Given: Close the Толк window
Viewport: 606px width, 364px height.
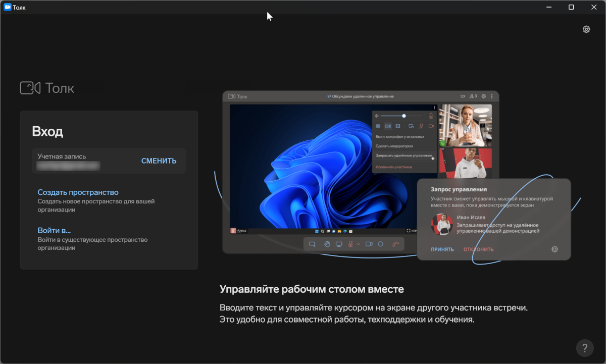Looking at the screenshot, I should point(594,7).
